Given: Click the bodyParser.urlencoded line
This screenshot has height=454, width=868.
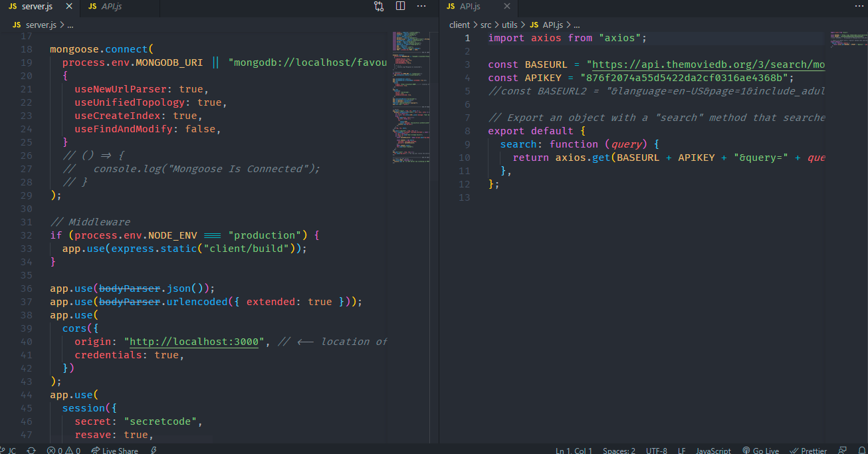Looking at the screenshot, I should [x=205, y=302].
